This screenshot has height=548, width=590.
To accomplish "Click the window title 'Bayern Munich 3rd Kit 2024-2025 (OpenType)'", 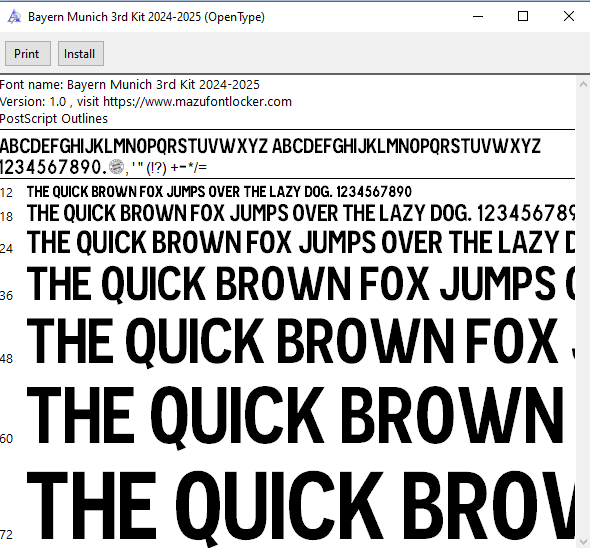I will click(x=146, y=17).
